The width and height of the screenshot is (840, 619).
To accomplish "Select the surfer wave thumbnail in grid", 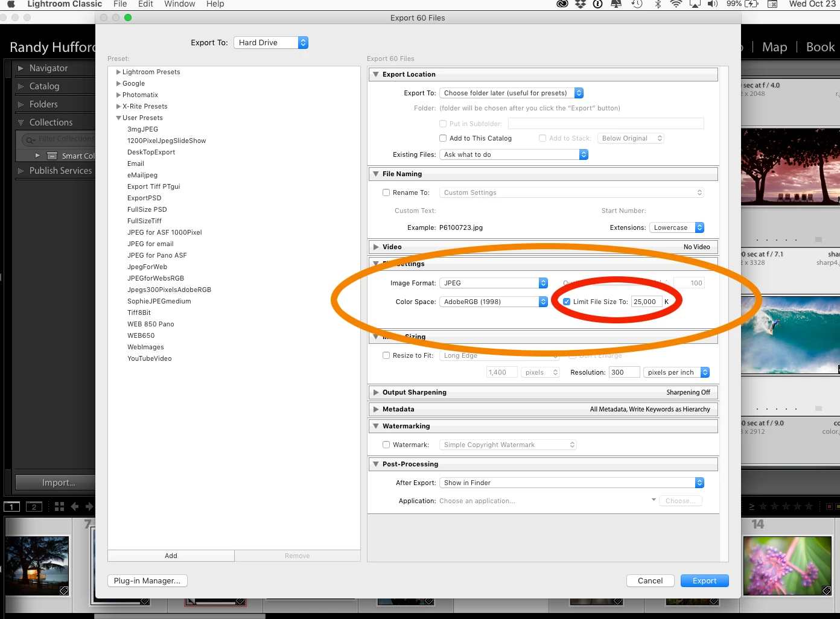I will (790, 335).
